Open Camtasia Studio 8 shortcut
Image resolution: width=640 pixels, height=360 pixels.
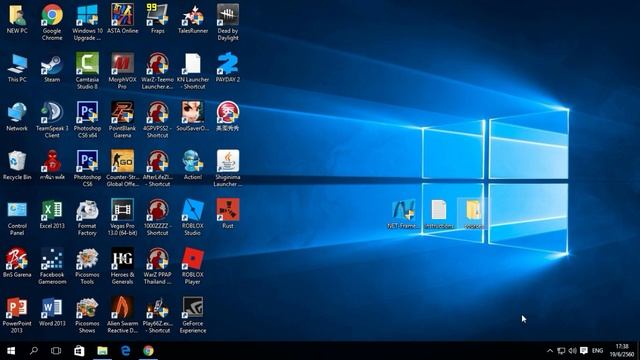87,71
